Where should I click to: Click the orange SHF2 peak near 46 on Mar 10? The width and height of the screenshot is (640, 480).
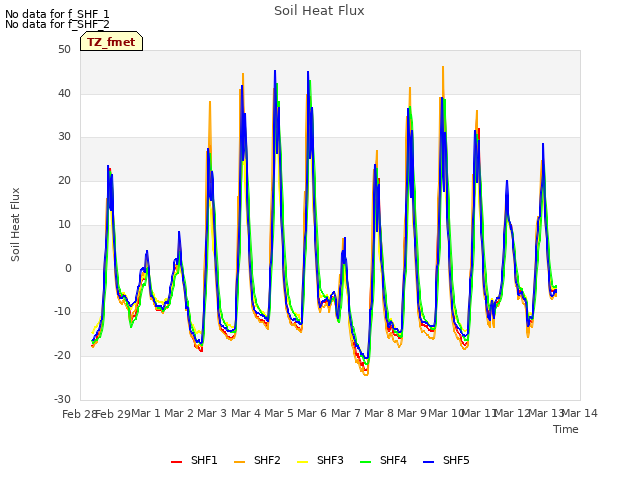pyautogui.click(x=443, y=67)
